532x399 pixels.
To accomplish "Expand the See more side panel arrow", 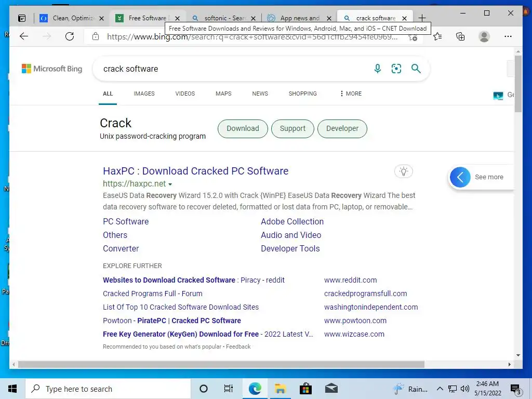I will click(x=460, y=177).
